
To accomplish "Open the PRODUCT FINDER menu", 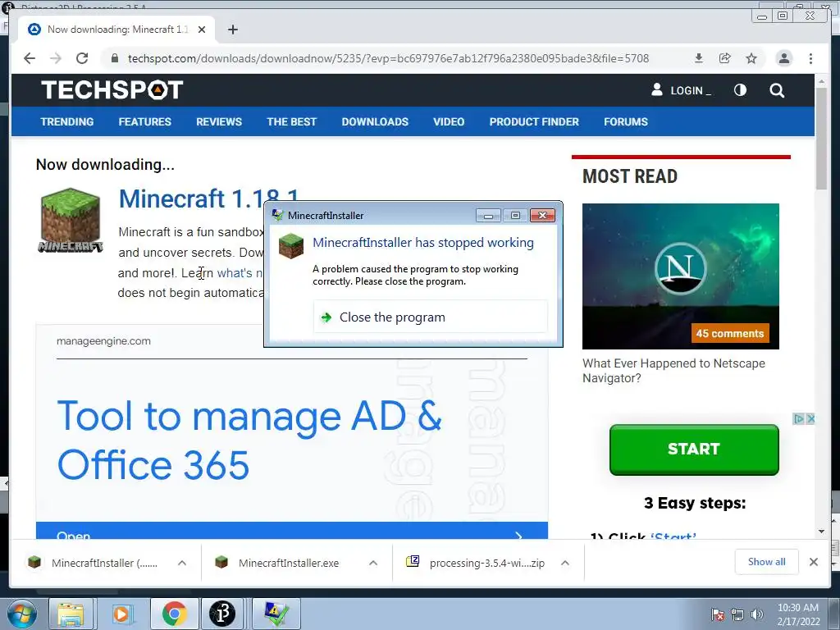I will [x=534, y=121].
